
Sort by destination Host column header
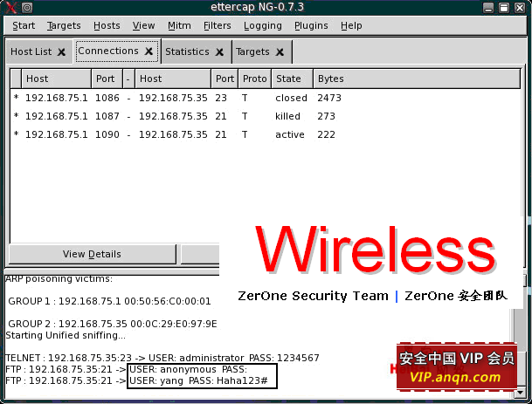(173, 79)
